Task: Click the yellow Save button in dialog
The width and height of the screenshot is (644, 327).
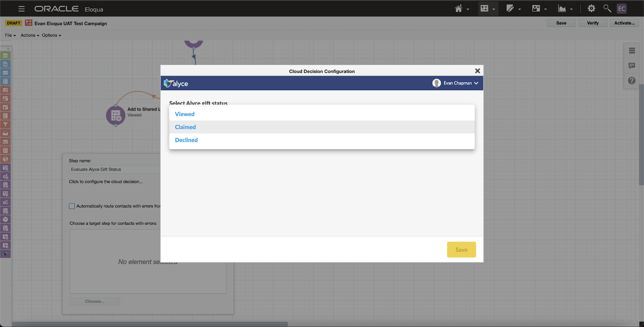Action: click(462, 250)
